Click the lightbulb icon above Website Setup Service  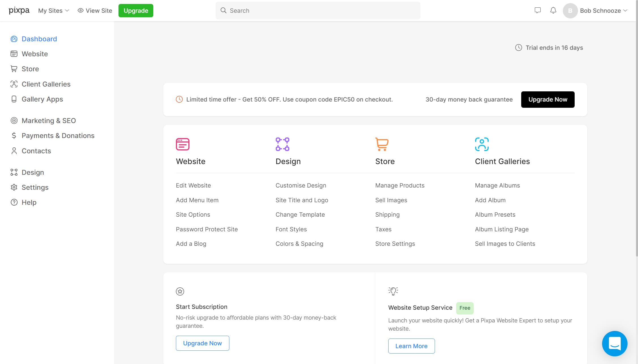393,291
